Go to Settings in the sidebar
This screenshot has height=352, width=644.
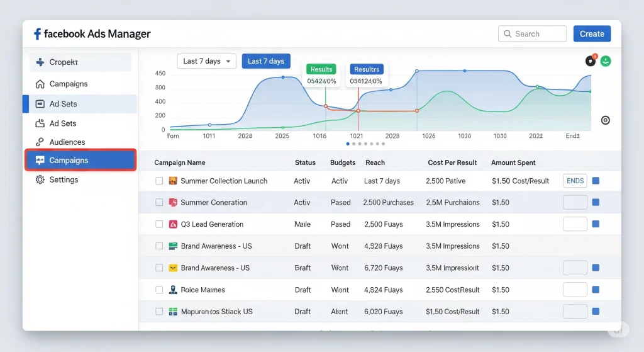(x=80, y=179)
